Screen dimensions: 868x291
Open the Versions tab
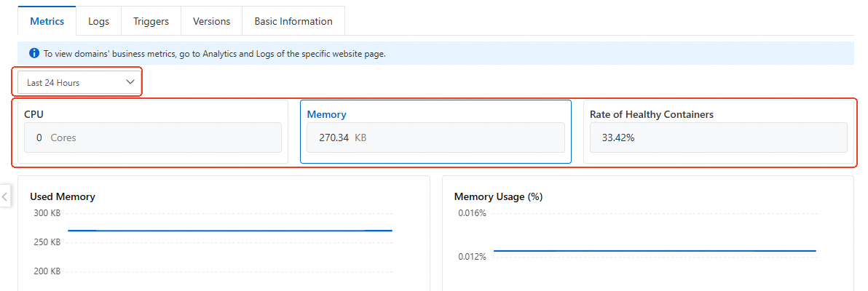click(x=211, y=22)
